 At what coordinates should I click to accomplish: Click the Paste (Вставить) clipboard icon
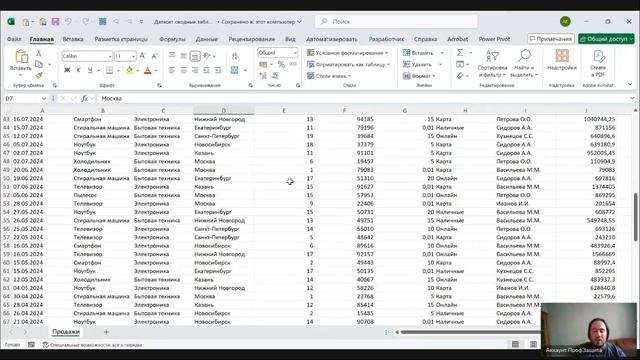click(21, 56)
